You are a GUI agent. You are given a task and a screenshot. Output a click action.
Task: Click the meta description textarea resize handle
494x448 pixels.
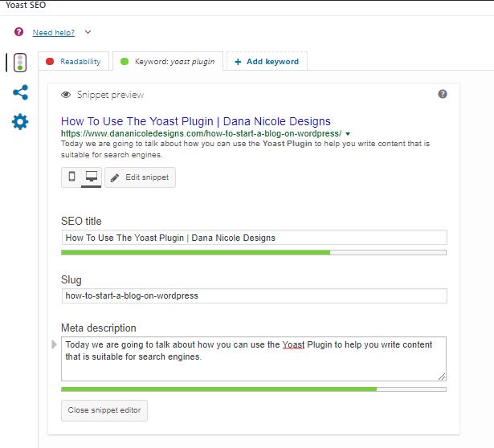(442, 377)
